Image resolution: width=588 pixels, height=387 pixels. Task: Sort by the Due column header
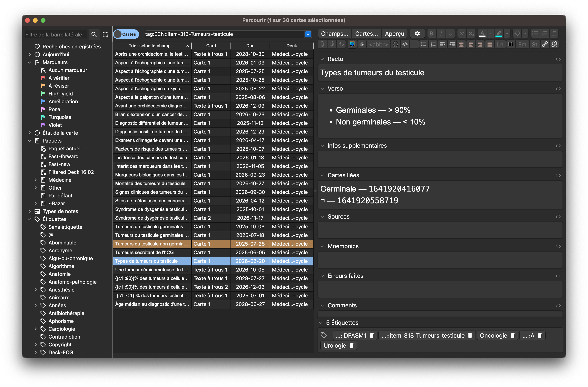[250, 46]
